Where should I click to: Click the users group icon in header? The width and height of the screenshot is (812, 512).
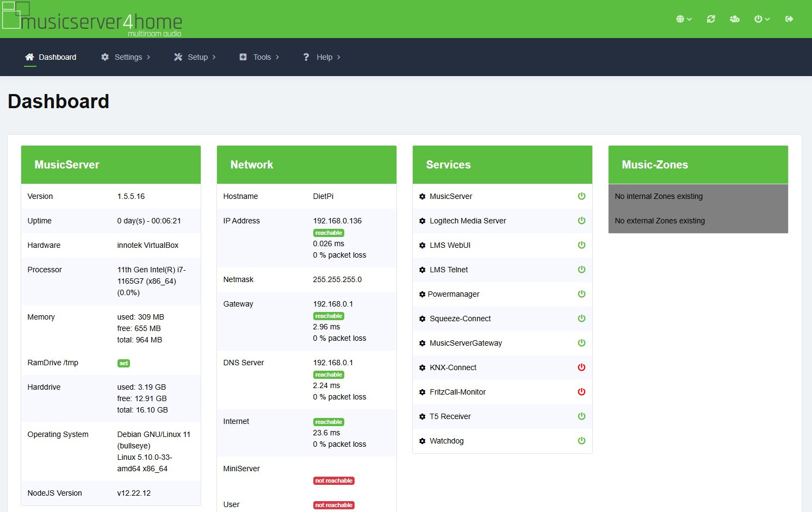pyautogui.click(x=735, y=19)
